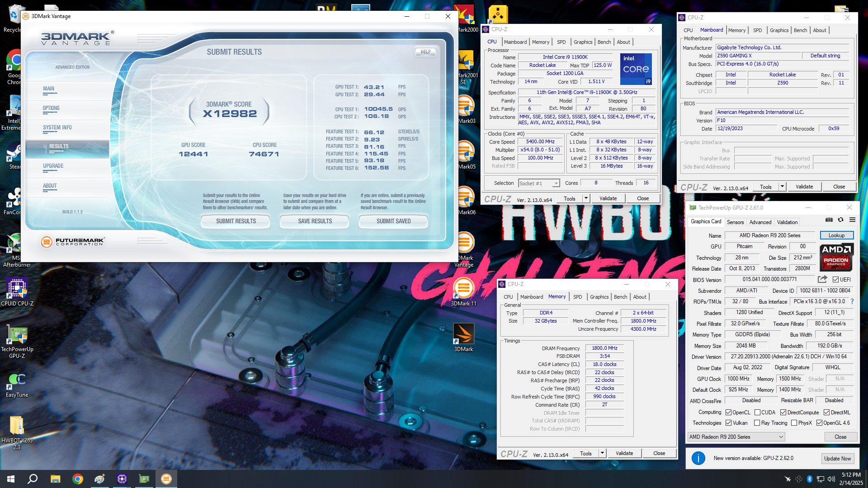The height and width of the screenshot is (488, 868).
Task: Click the volume tray icon
Action: [831, 479]
